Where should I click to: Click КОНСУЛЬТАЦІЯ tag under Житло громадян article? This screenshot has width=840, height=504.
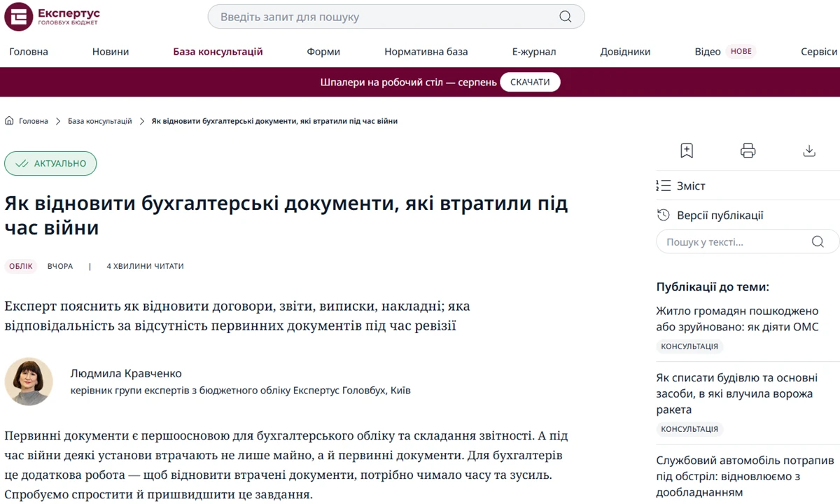pos(689,346)
